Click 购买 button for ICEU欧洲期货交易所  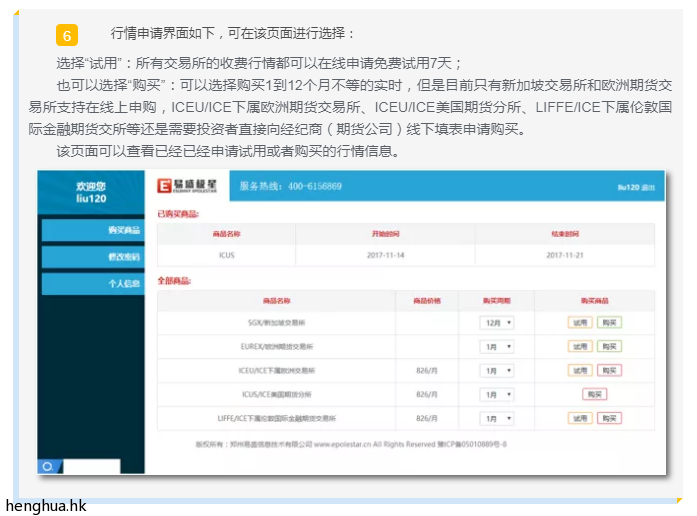point(609,370)
